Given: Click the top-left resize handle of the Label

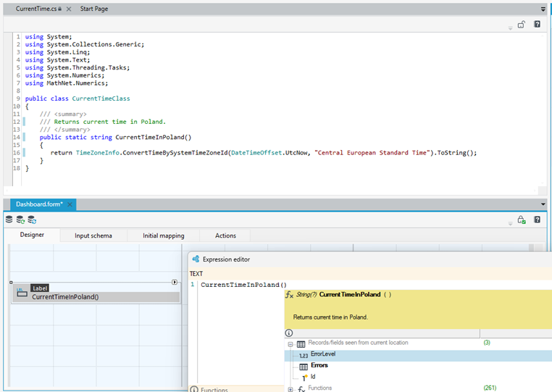Looking at the screenshot, I should 11,282.
